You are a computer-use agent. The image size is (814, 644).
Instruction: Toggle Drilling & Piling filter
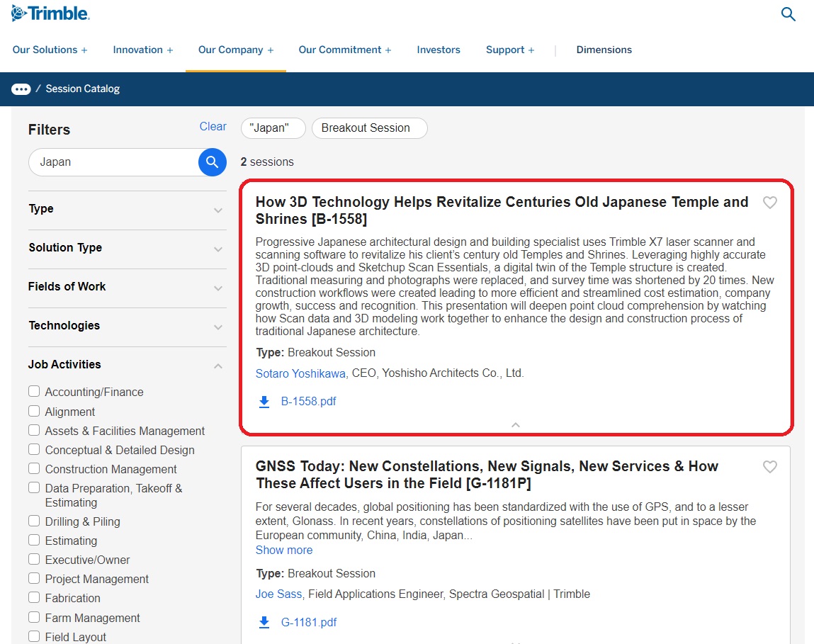coord(34,521)
